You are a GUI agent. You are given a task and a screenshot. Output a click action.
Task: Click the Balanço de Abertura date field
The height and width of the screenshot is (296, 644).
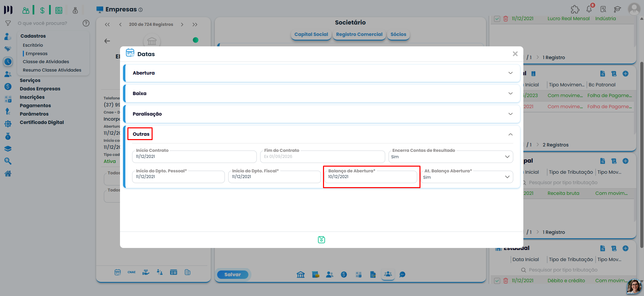pyautogui.click(x=371, y=177)
